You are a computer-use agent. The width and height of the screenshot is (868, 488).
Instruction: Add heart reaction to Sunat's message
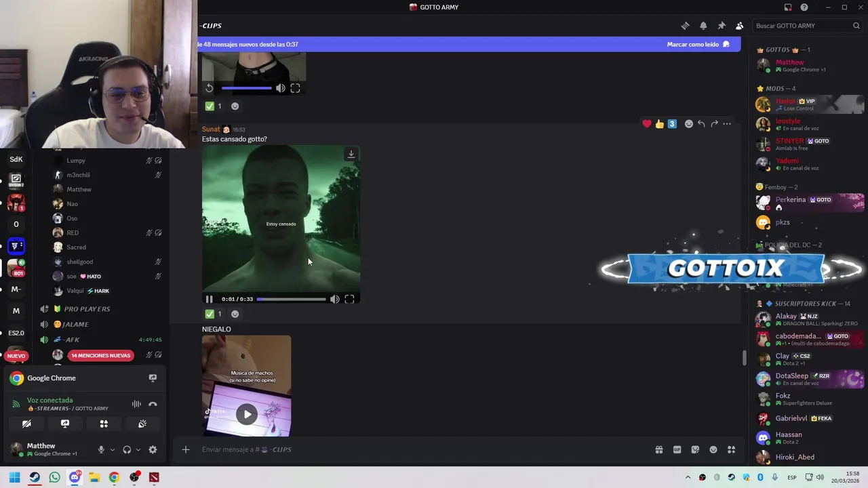tap(647, 123)
